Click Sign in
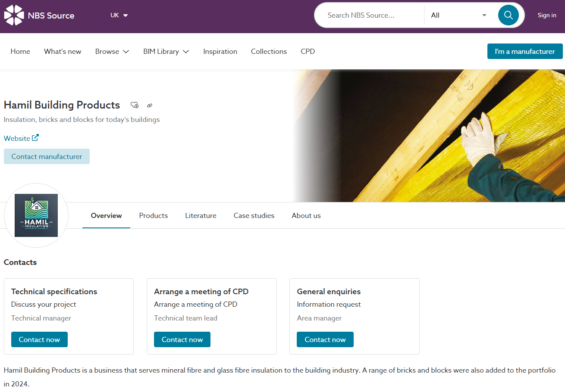The image size is (565, 392). coord(546,15)
